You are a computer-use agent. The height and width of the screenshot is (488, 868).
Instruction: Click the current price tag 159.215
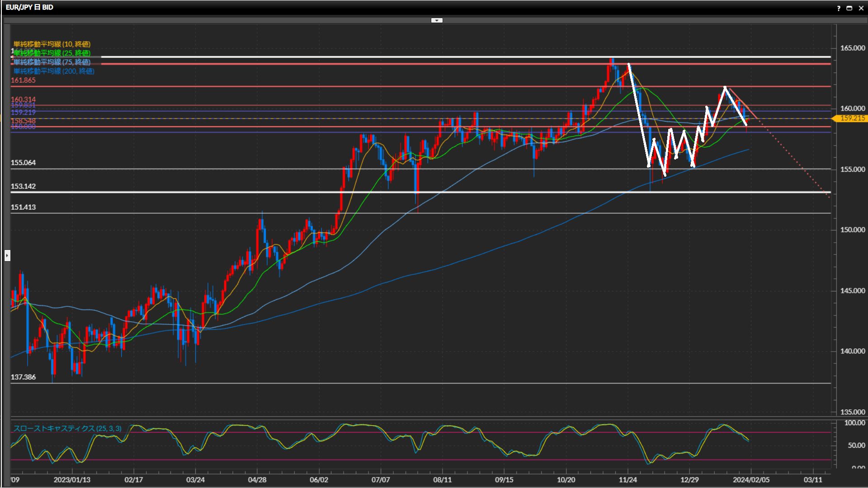[x=852, y=118]
